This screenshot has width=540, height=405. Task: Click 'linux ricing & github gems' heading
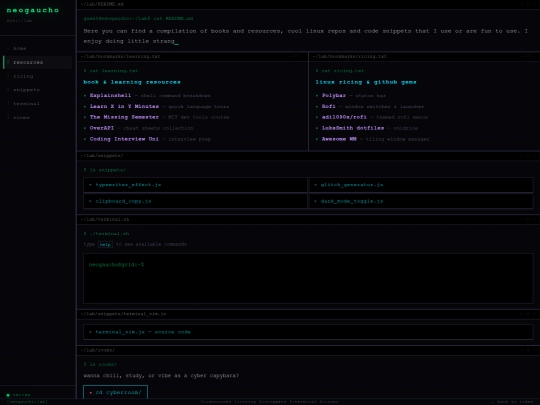[366, 82]
